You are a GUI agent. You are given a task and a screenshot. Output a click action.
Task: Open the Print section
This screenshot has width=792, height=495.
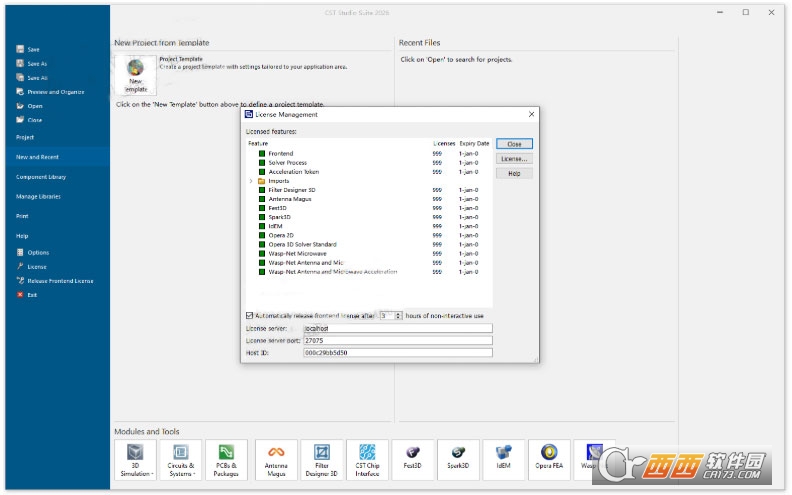(22, 216)
